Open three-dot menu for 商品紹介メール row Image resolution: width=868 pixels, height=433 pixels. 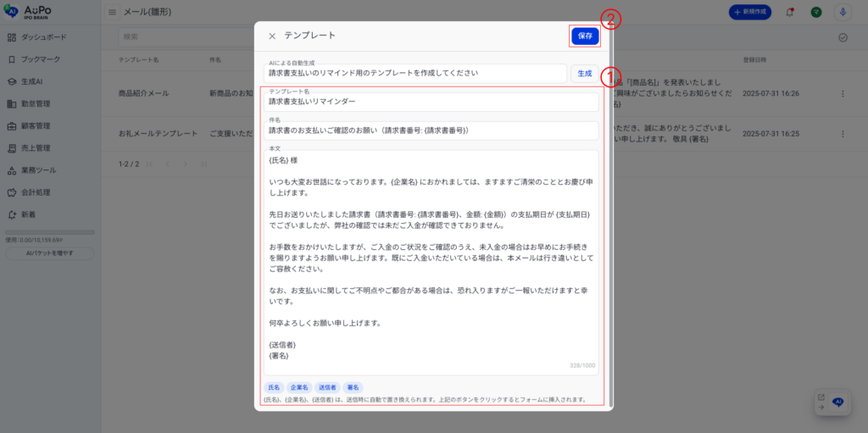pos(843,94)
